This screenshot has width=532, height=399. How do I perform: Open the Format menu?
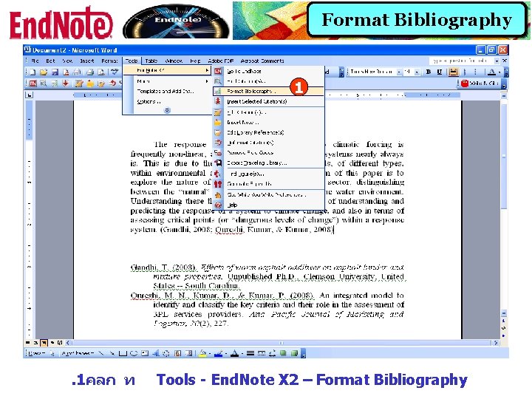(x=109, y=61)
